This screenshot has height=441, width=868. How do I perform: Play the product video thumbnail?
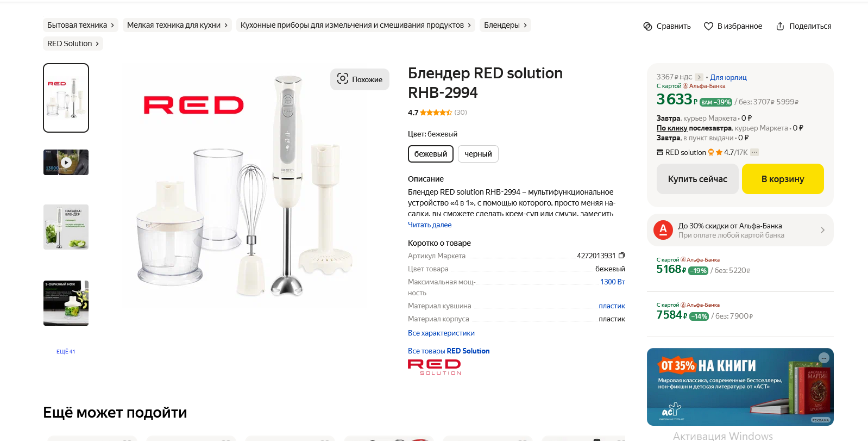66,162
